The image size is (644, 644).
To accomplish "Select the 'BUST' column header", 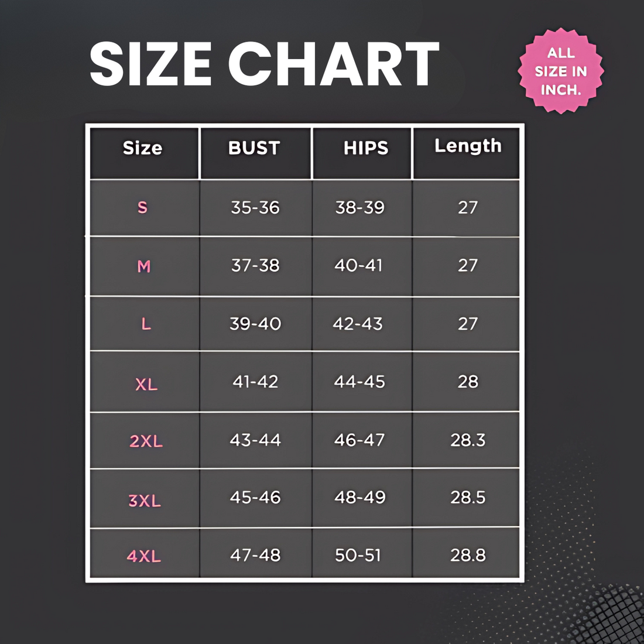I will (x=254, y=148).
